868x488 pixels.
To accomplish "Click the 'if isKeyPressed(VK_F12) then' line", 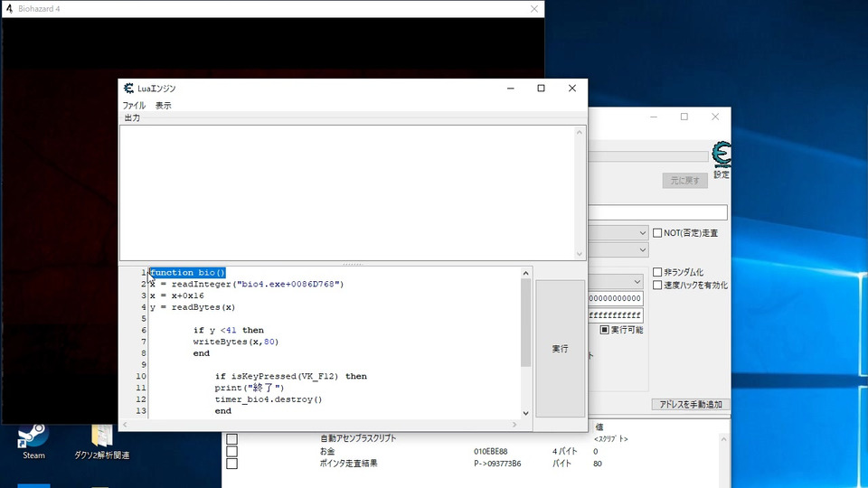I will pyautogui.click(x=291, y=376).
